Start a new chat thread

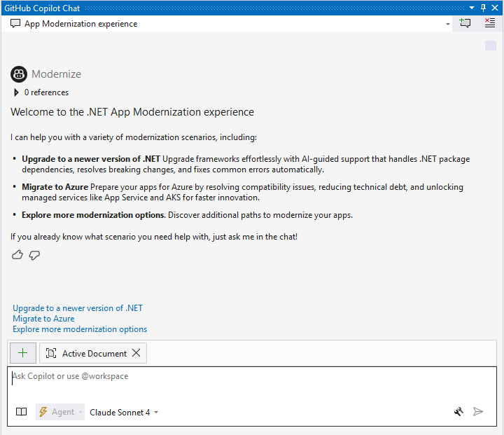465,23
